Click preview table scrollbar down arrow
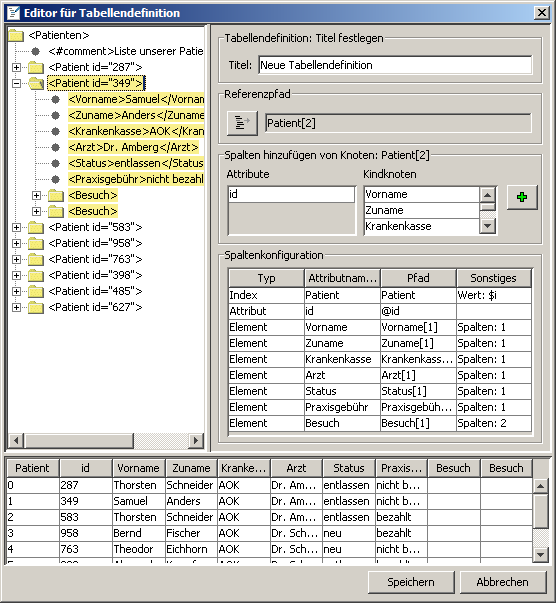 click(540, 554)
